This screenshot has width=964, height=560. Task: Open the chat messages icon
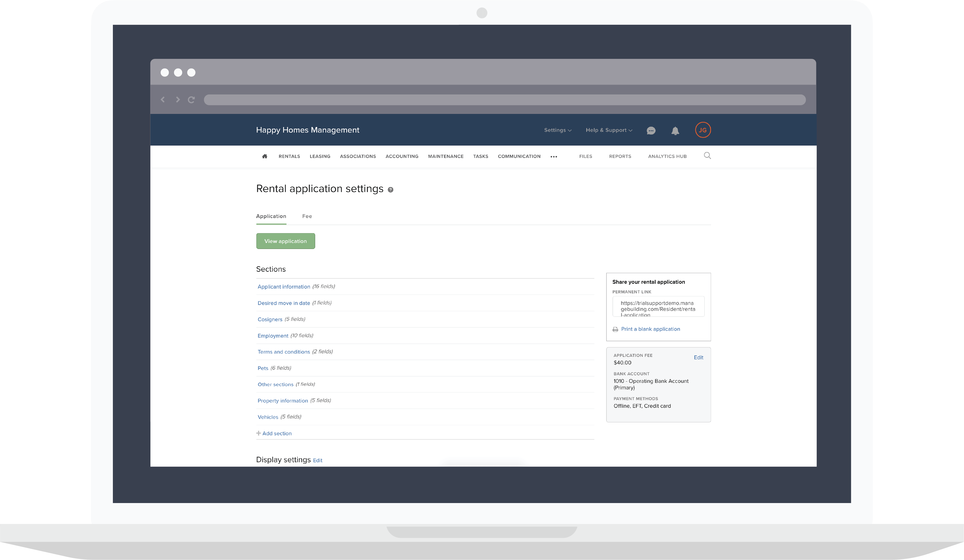[x=651, y=131]
